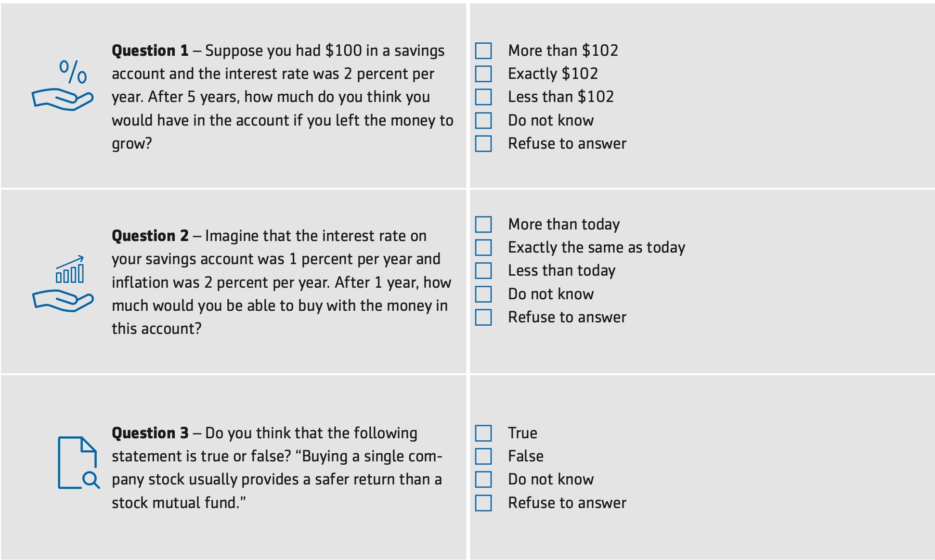Image resolution: width=935 pixels, height=560 pixels.
Task: Click the bar-chart-and-hand inflation icon
Action: (x=63, y=283)
